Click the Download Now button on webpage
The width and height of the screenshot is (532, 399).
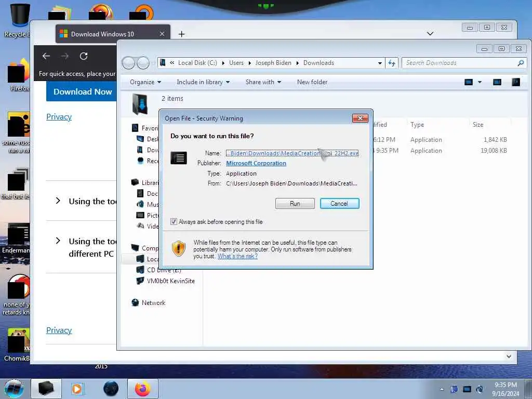(x=82, y=91)
